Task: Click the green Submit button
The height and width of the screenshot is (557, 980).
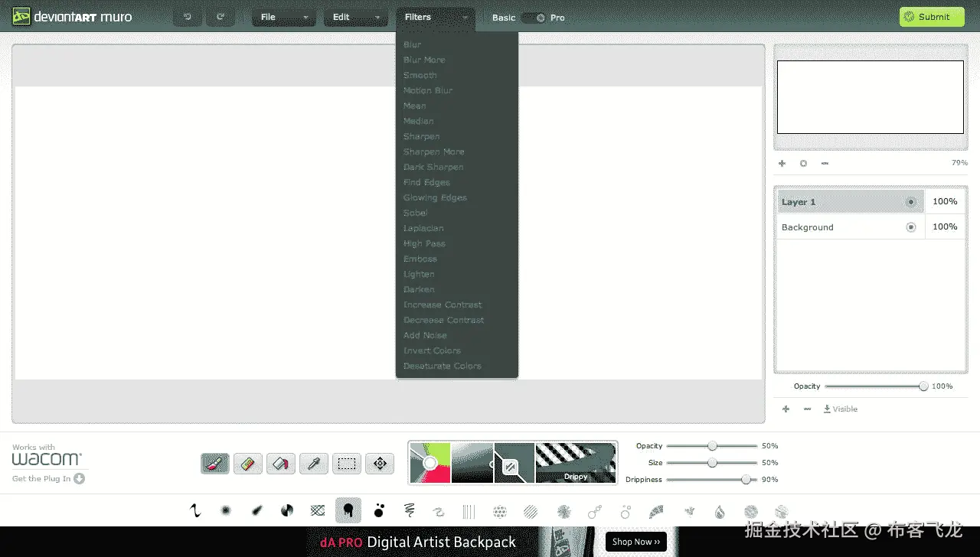Action: pos(932,17)
